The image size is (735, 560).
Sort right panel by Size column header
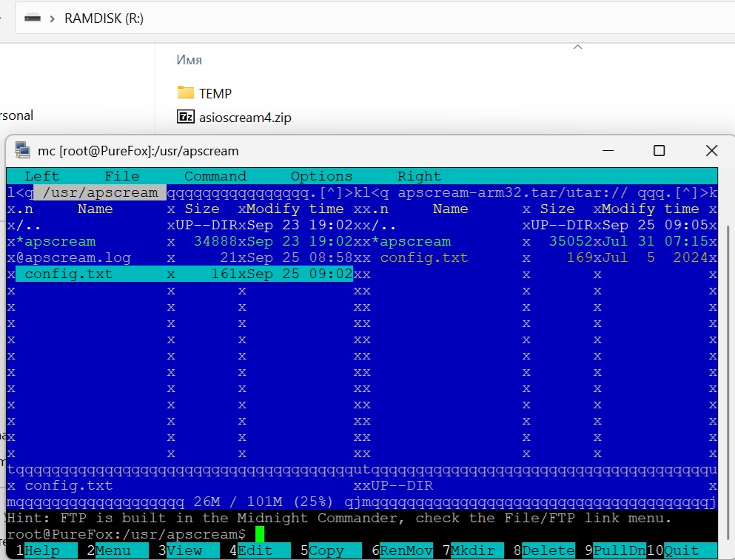557,209
